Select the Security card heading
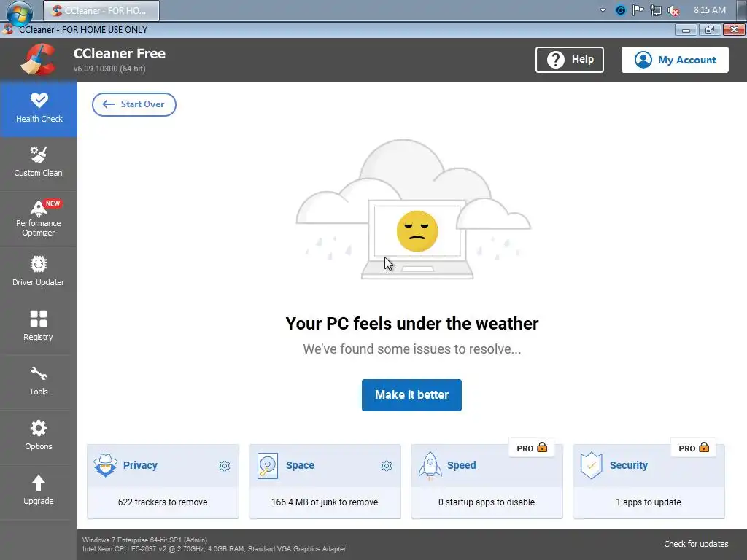 pyautogui.click(x=628, y=465)
